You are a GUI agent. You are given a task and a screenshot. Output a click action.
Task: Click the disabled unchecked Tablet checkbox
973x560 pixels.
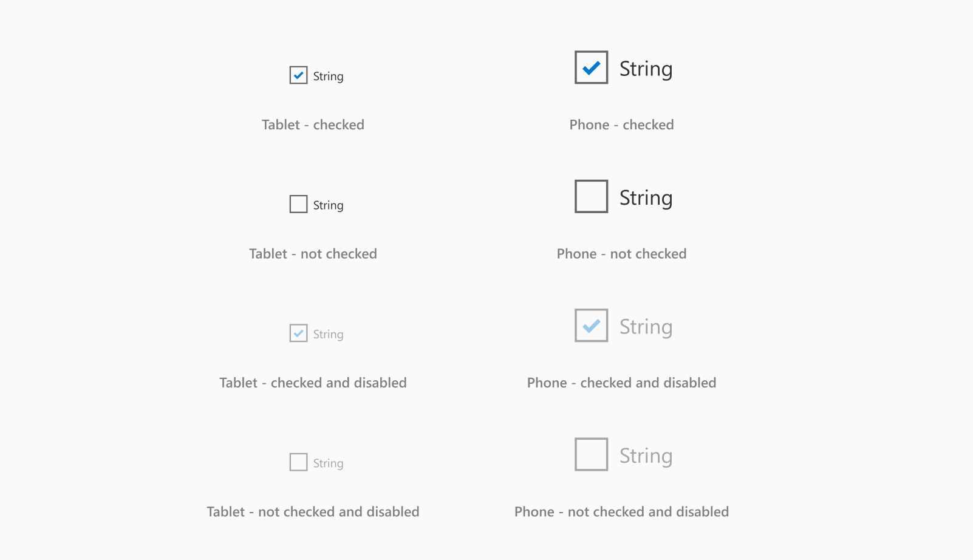298,462
